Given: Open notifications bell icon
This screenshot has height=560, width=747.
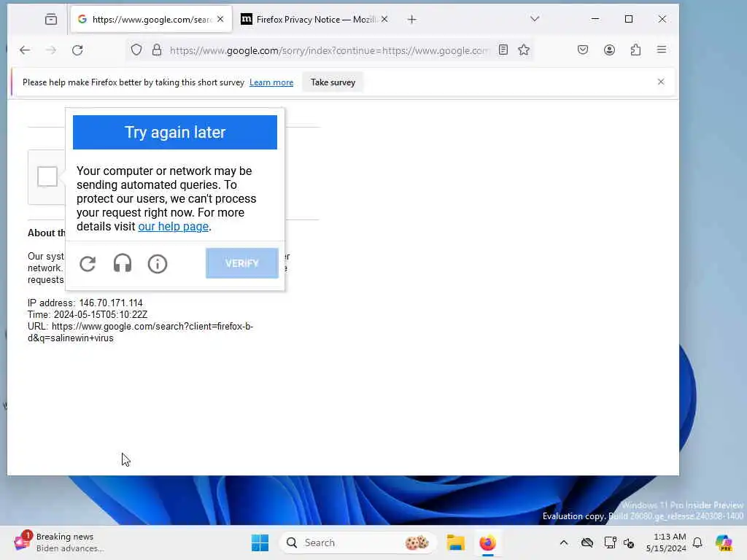Looking at the screenshot, I should pyautogui.click(x=697, y=542).
